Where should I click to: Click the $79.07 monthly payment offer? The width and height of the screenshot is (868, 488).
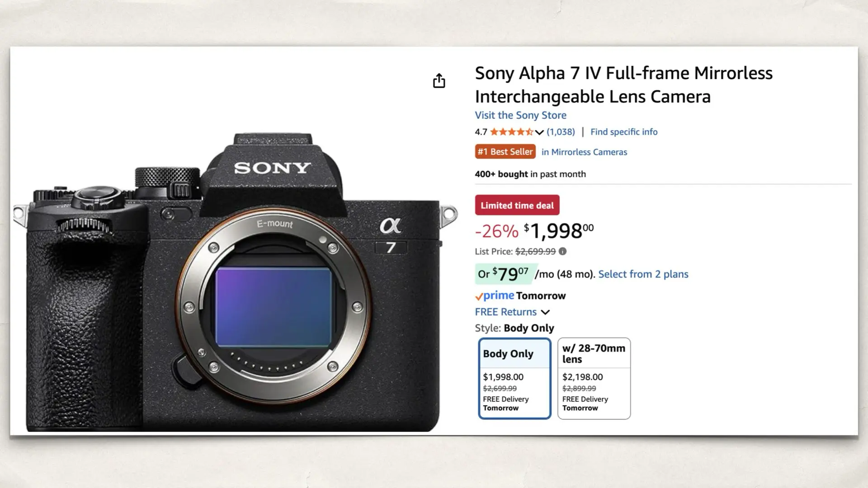506,274
